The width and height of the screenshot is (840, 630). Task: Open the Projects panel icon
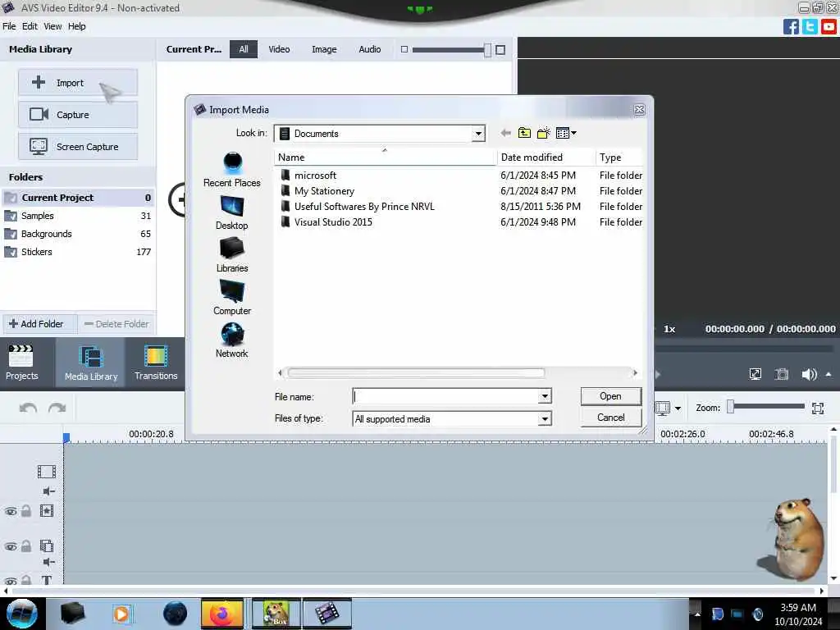coord(21,363)
